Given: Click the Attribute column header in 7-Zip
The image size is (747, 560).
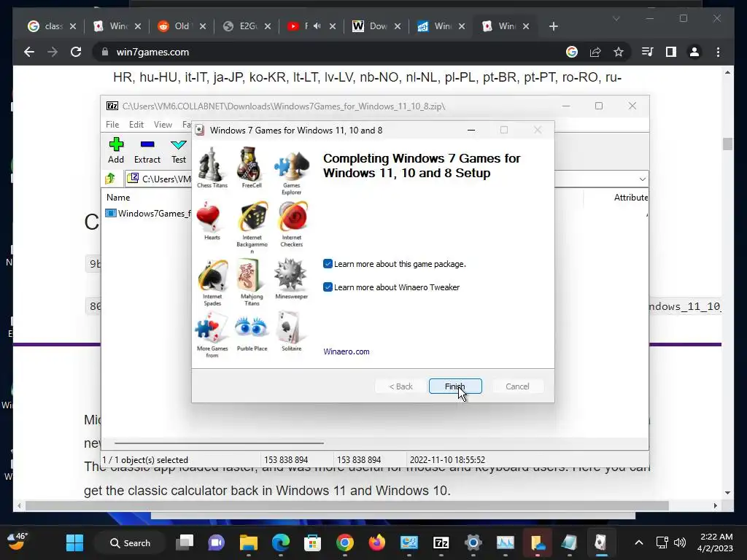Looking at the screenshot, I should 631,197.
